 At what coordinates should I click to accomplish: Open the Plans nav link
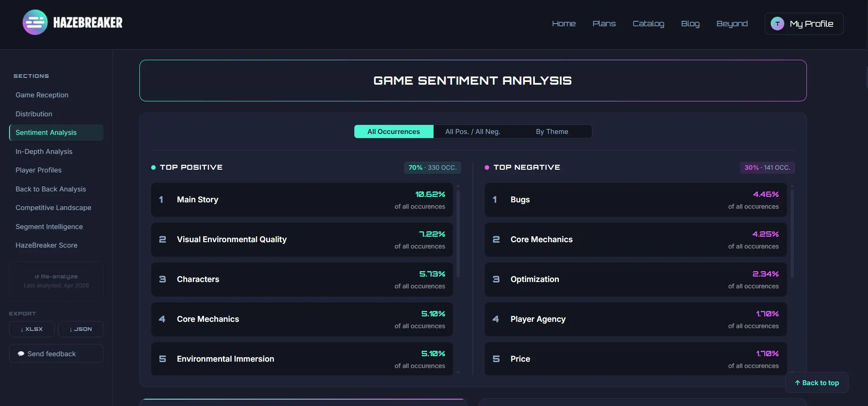[604, 24]
